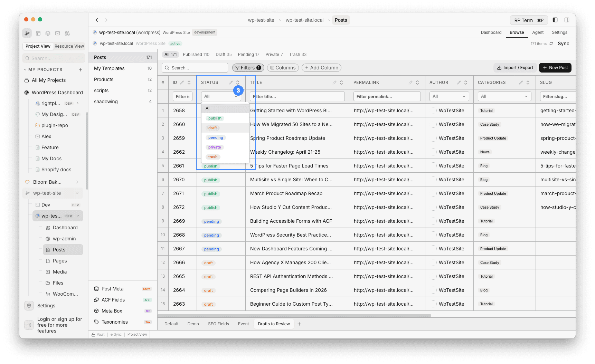The height and width of the screenshot is (364, 595).
Task: Select 'pending' status option
Action: 225,137
